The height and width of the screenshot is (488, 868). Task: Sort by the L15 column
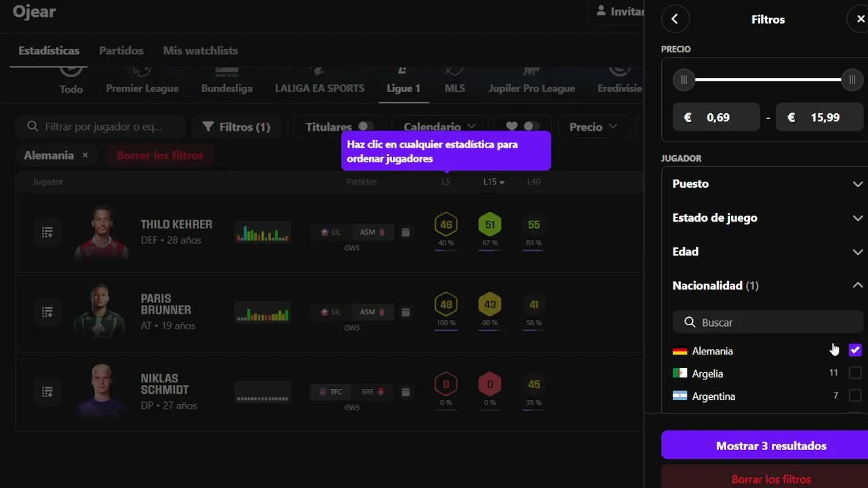point(494,182)
